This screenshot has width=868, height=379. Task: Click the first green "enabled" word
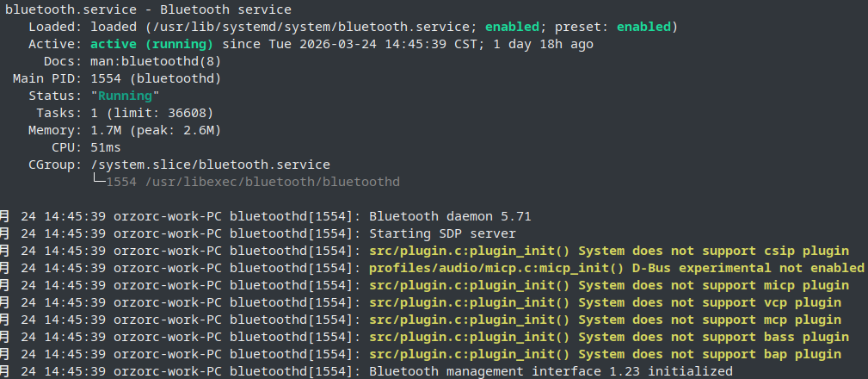pos(512,27)
